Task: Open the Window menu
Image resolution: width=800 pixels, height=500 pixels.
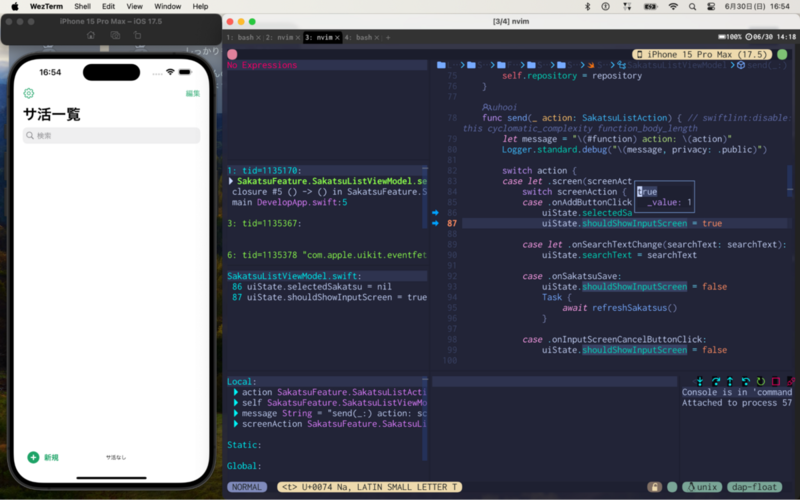Action: pos(167,7)
